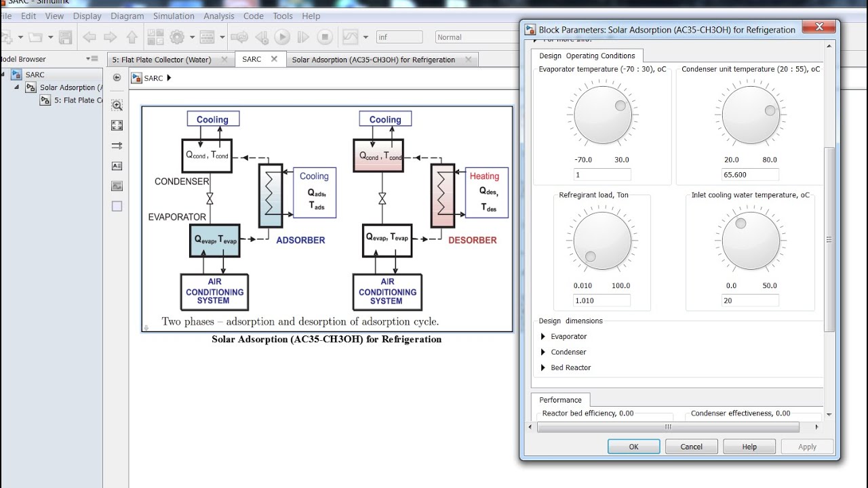868x488 pixels.
Task: Run the simulation with the Play button
Action: tap(282, 37)
